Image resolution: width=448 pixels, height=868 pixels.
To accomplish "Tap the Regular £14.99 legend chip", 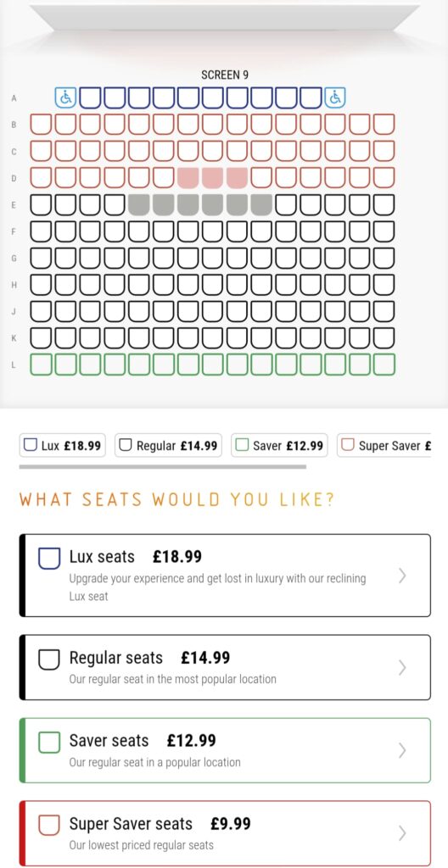I will click(168, 445).
